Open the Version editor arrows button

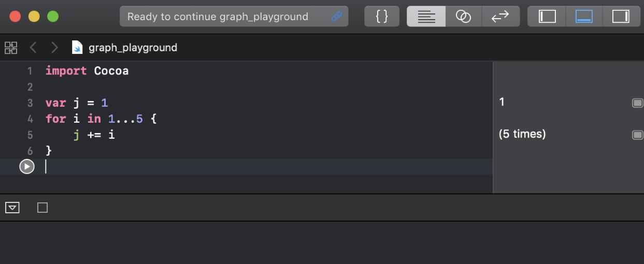[x=500, y=17]
